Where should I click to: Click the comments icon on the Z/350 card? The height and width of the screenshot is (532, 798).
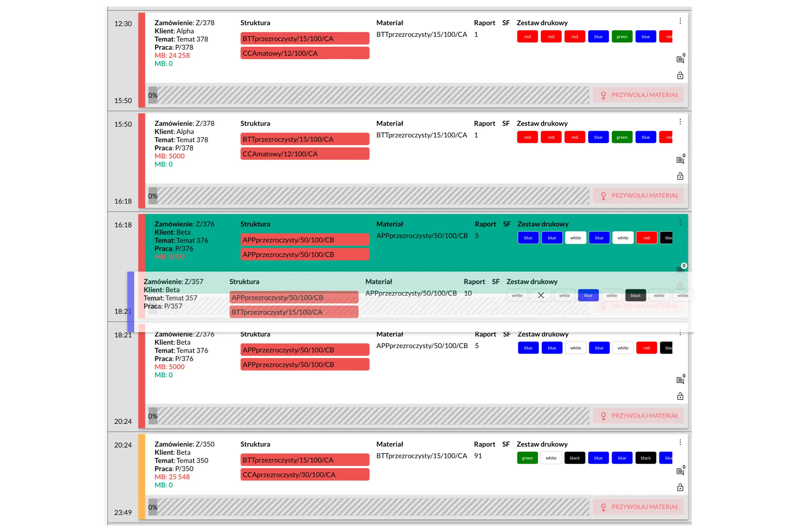[x=681, y=471]
